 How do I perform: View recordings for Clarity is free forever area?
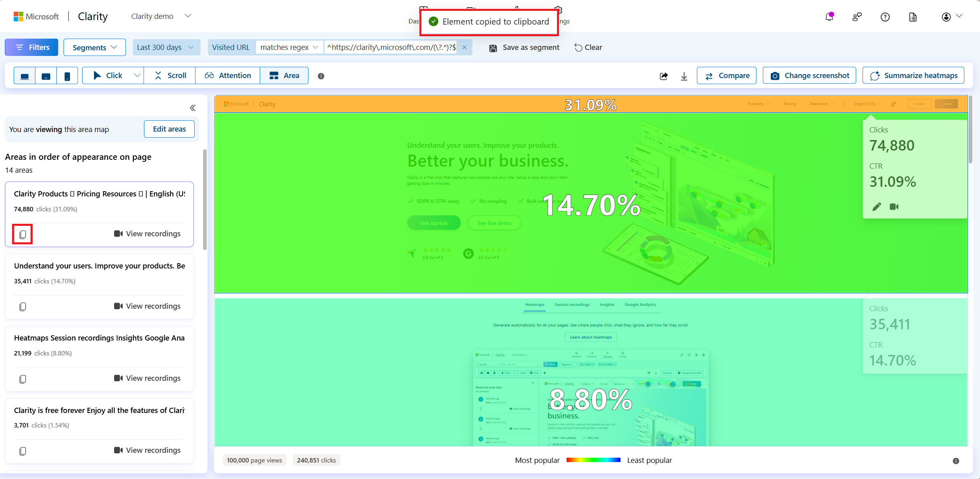coord(147,450)
